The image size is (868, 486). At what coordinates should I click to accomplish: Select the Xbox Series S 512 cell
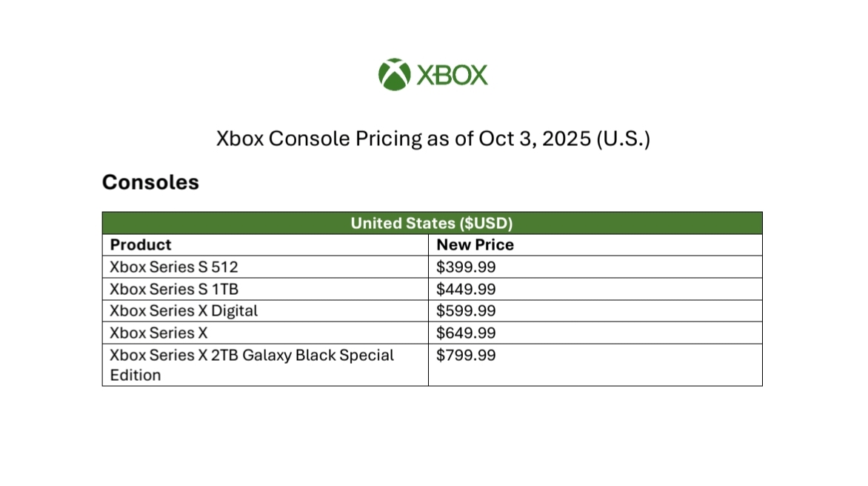tap(265, 267)
